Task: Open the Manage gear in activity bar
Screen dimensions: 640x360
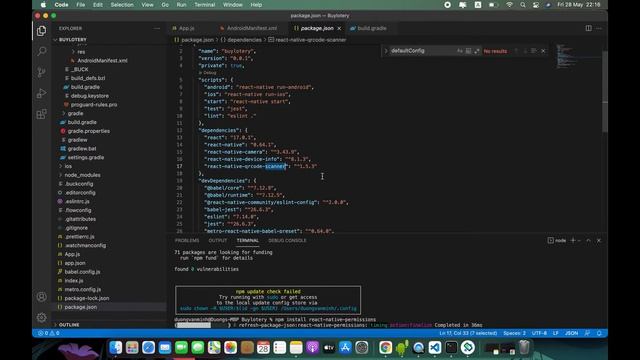Action: [x=41, y=317]
